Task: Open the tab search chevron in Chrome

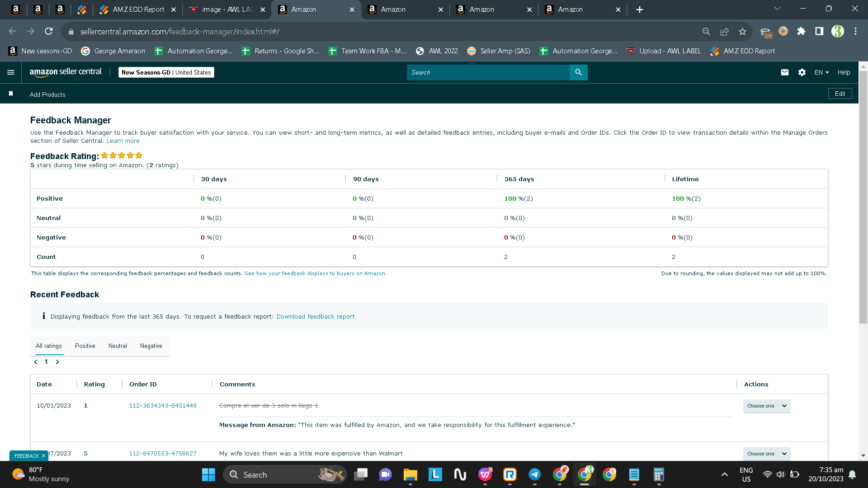Action: 777,9
